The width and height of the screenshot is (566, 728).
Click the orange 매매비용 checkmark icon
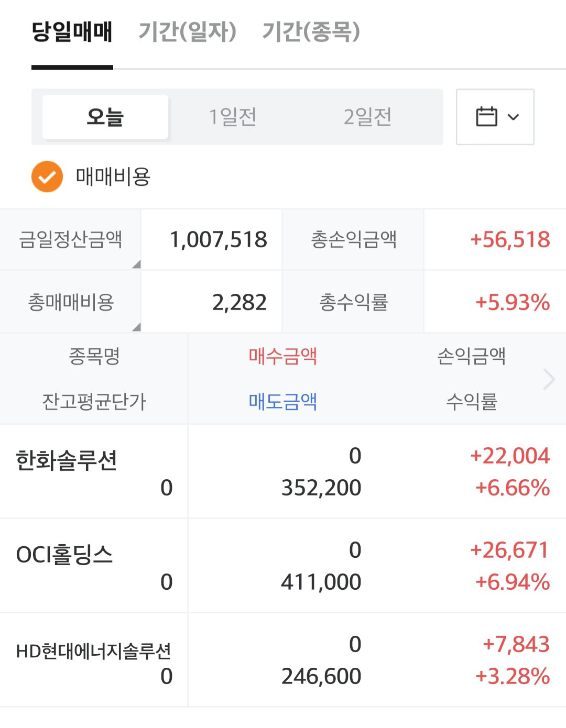[x=47, y=177]
